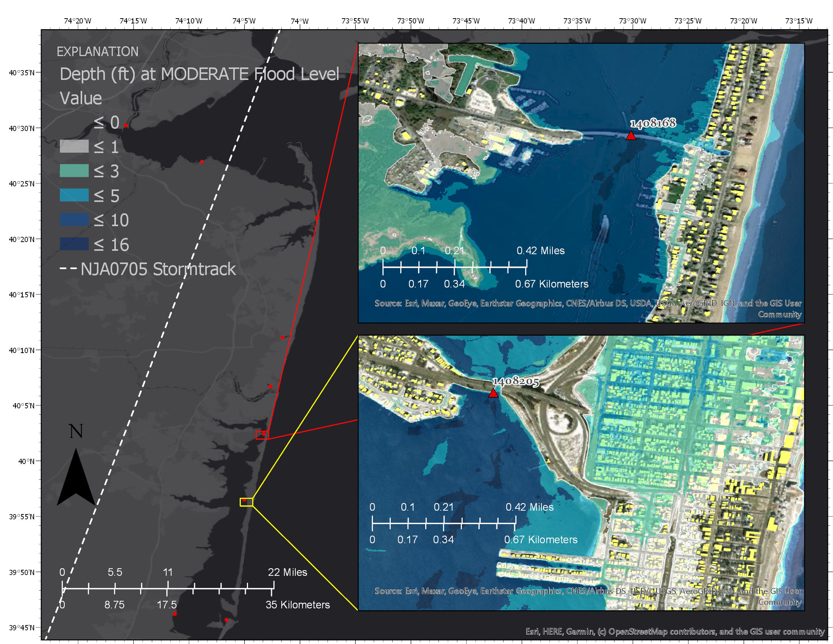Viewport: 833px width, 644px height.
Task: Select the gray ≤ 1 depth swatch
Action: [x=74, y=147]
